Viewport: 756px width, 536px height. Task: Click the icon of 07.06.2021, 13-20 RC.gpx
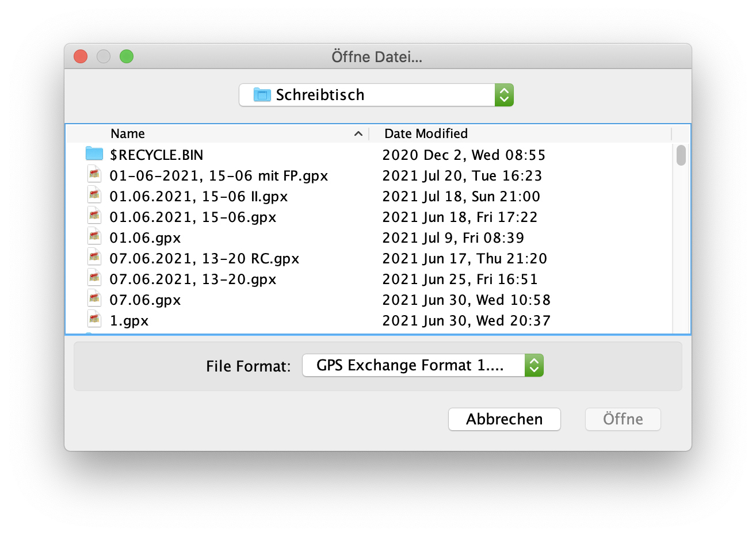tap(94, 257)
